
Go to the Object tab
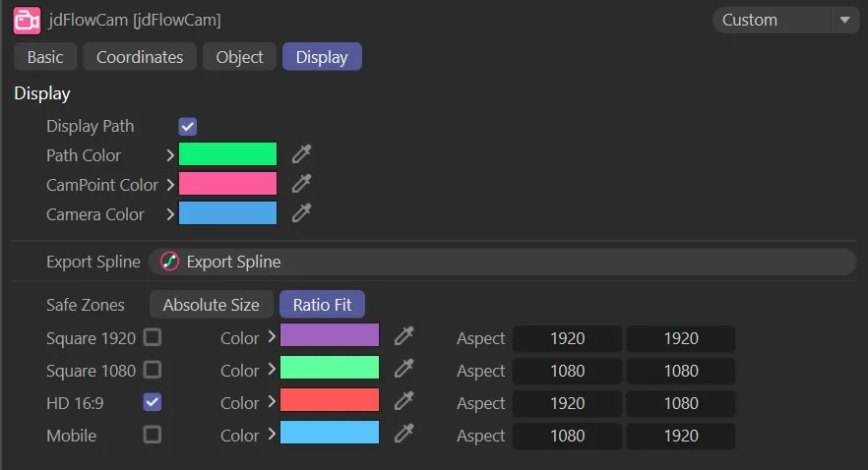pyautogui.click(x=239, y=57)
